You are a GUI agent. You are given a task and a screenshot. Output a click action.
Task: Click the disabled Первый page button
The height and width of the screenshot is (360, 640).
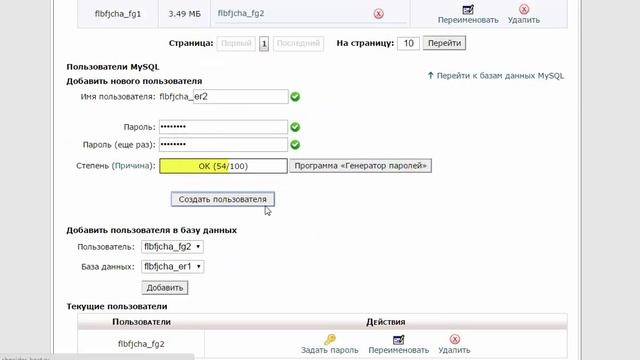coord(236,43)
